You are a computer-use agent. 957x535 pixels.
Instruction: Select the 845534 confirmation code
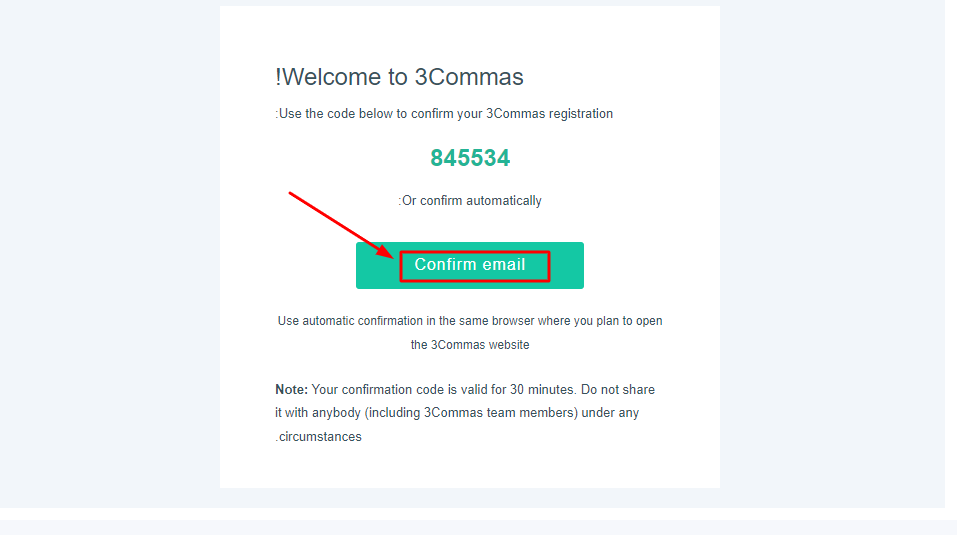click(x=470, y=158)
